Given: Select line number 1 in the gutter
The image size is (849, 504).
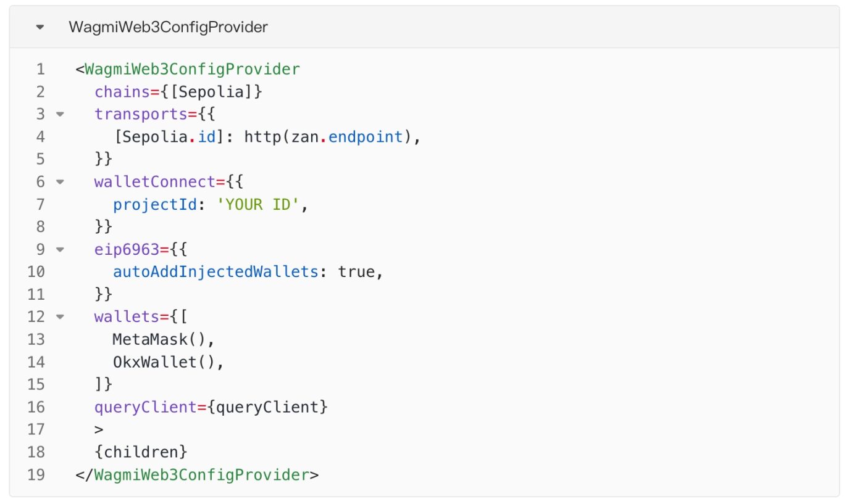Looking at the screenshot, I should tap(40, 69).
